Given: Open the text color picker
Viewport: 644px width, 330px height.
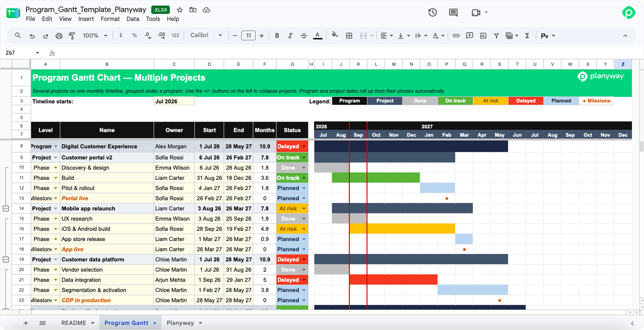Looking at the screenshot, I should click(x=317, y=36).
